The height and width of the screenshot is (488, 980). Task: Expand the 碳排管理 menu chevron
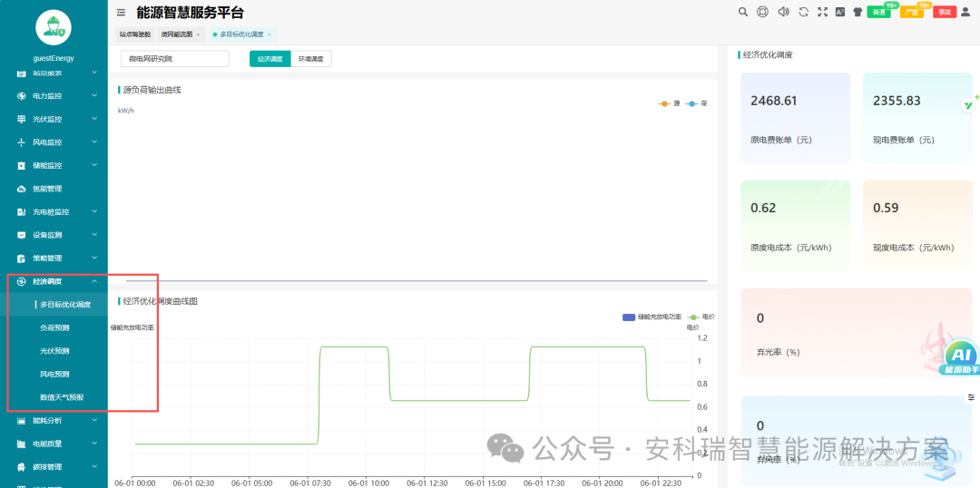(x=94, y=467)
